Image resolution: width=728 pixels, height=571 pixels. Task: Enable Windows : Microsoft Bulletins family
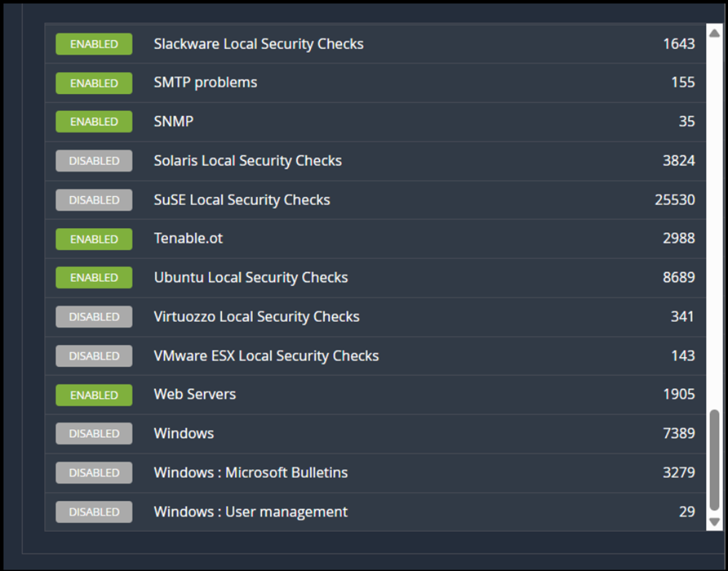[x=94, y=473]
